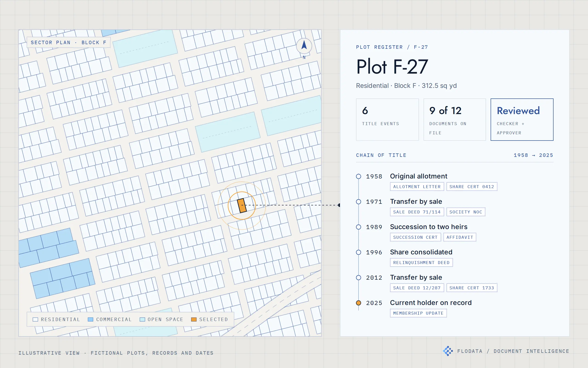Image resolution: width=588 pixels, height=368 pixels.
Task: Open the Membership Update tag
Action: tap(418, 313)
